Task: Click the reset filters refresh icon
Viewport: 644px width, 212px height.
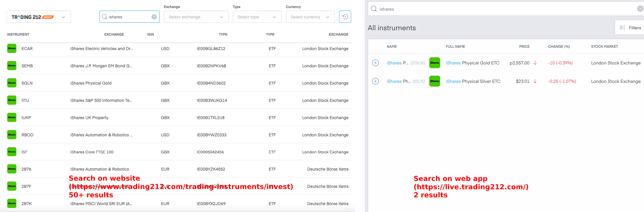Action: [345, 17]
